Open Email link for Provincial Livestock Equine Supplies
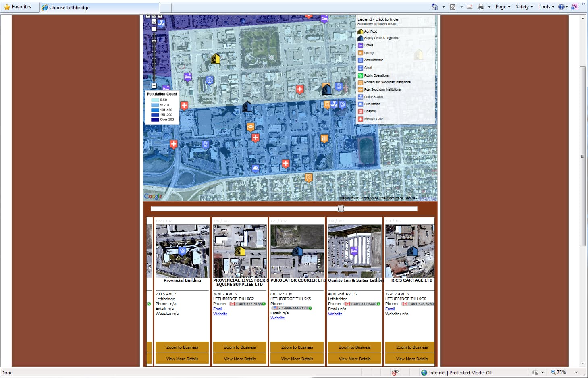The height and width of the screenshot is (378, 588). tap(218, 309)
